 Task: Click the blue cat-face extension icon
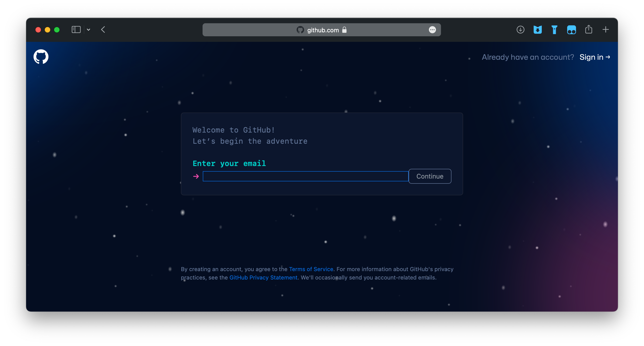538,30
